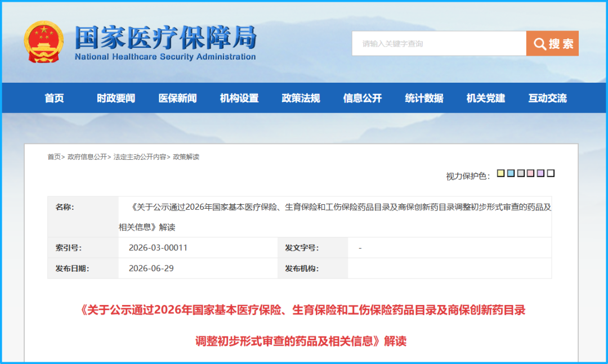Viewport: 608px width, 364px height.
Task: Choose the white eye-protection color swatch
Action: 551,173
